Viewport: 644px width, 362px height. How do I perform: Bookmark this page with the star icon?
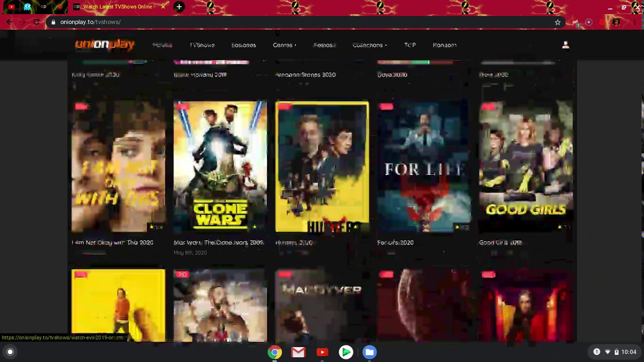(x=557, y=22)
